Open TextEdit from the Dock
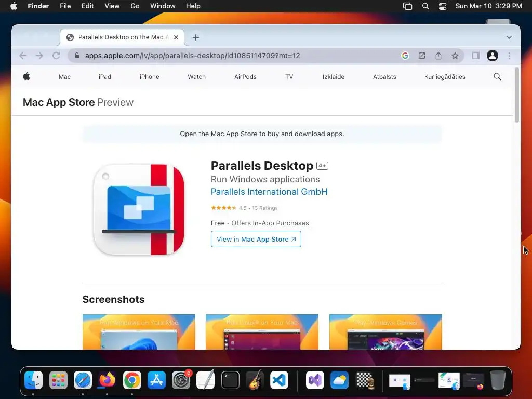 pos(206,380)
